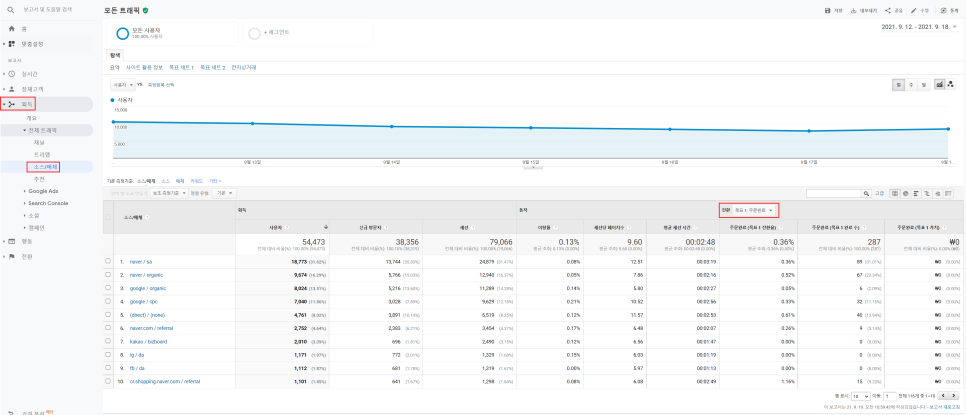This screenshot has width=966, height=415.
Task: Click the pencil edit icon
Action: (x=914, y=10)
